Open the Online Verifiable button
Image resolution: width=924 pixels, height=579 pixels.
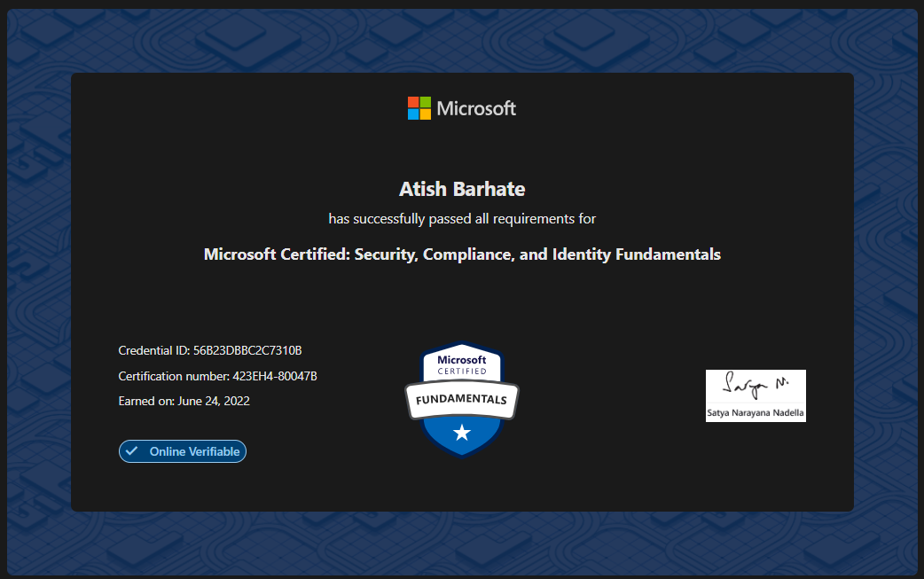(183, 451)
